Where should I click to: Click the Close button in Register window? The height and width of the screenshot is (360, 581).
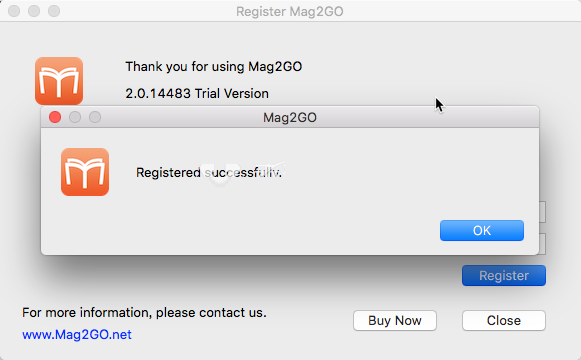(x=504, y=320)
